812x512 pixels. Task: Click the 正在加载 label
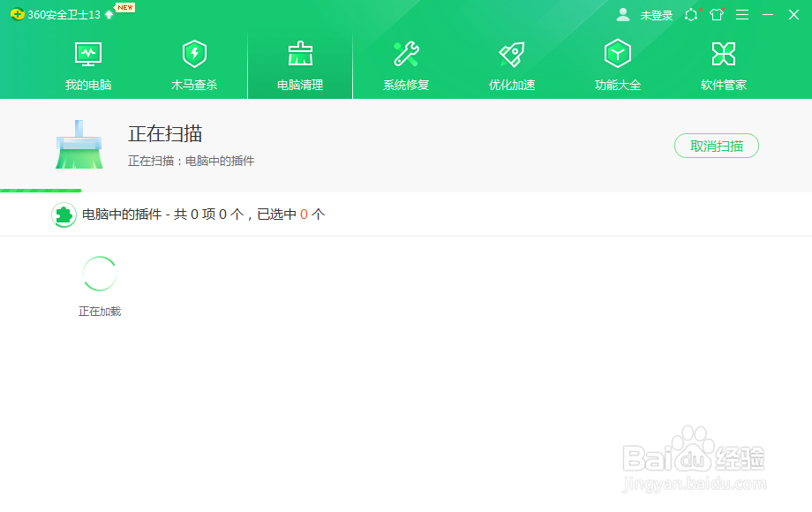point(100,311)
